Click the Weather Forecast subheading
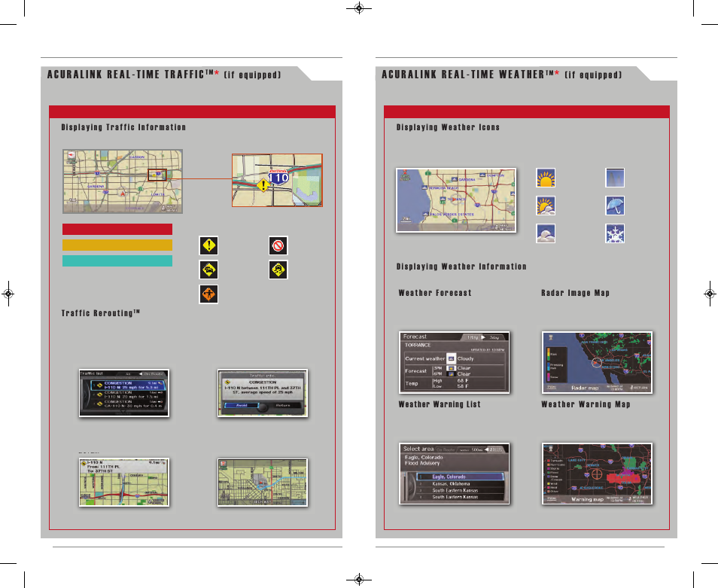Viewport: 718px width, 588px height. [x=435, y=293]
